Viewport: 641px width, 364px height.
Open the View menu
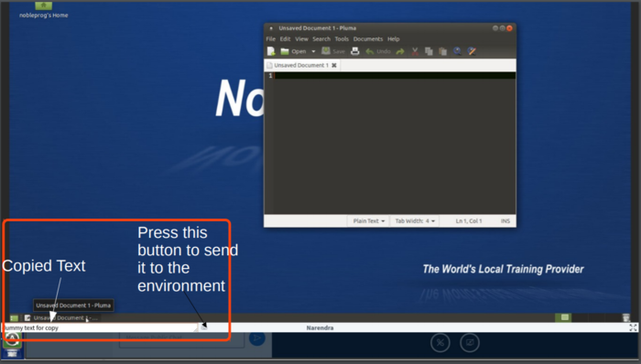301,39
